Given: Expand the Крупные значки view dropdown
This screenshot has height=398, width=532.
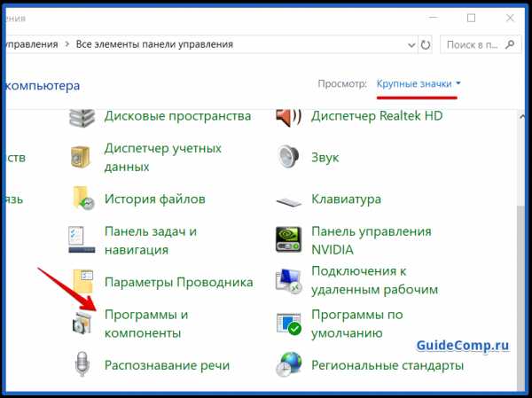Looking at the screenshot, I should (x=419, y=83).
